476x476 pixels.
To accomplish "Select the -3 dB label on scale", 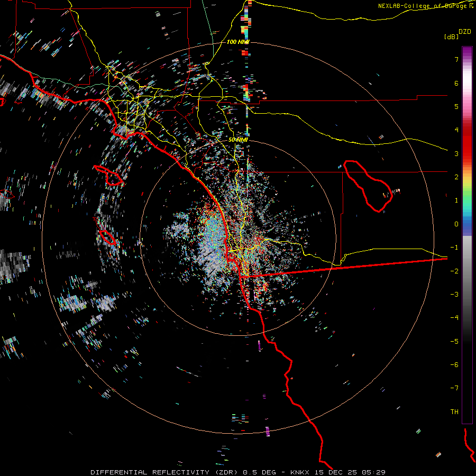I will (x=454, y=295).
